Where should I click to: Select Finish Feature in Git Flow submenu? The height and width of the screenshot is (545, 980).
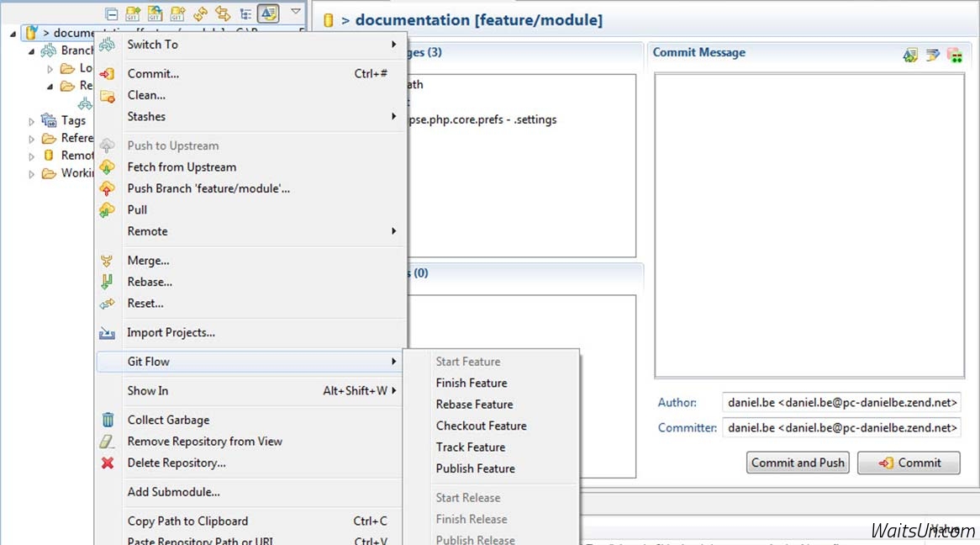point(471,383)
